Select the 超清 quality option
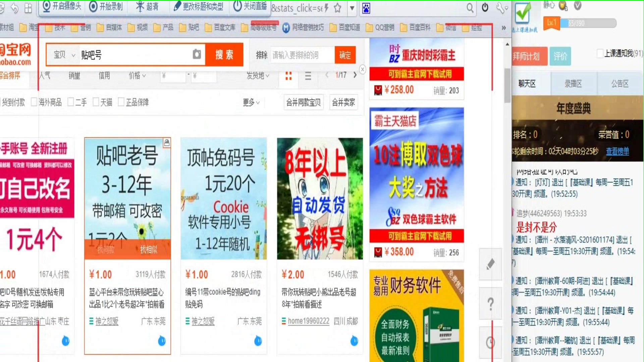 (x=148, y=6)
